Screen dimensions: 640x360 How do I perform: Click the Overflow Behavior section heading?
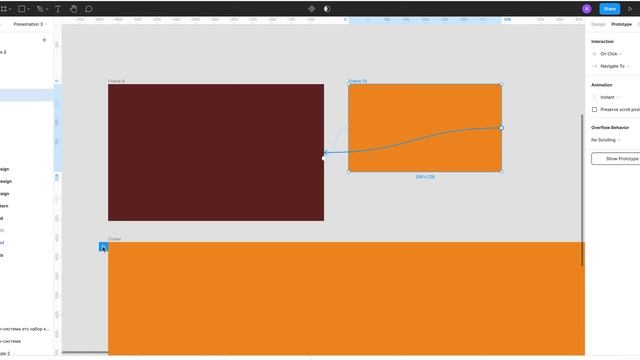coord(610,128)
